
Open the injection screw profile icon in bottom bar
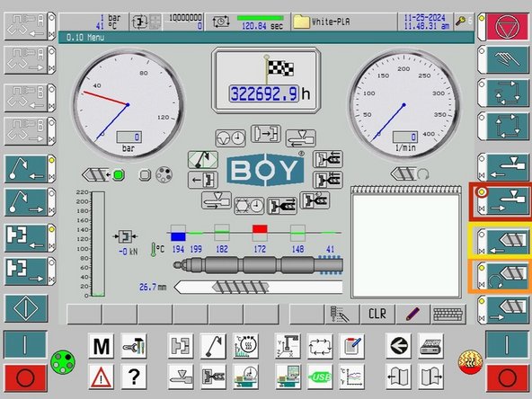pos(213,377)
